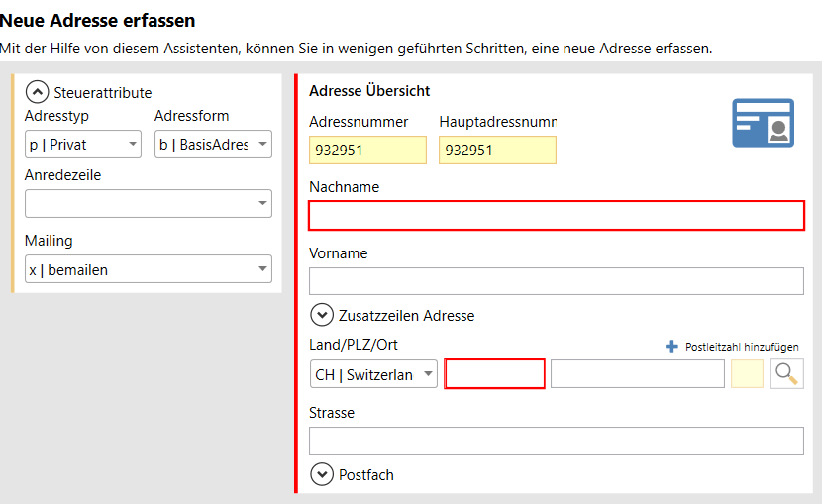Expand the Postfach section
This screenshot has width=822, height=504.
[x=322, y=474]
